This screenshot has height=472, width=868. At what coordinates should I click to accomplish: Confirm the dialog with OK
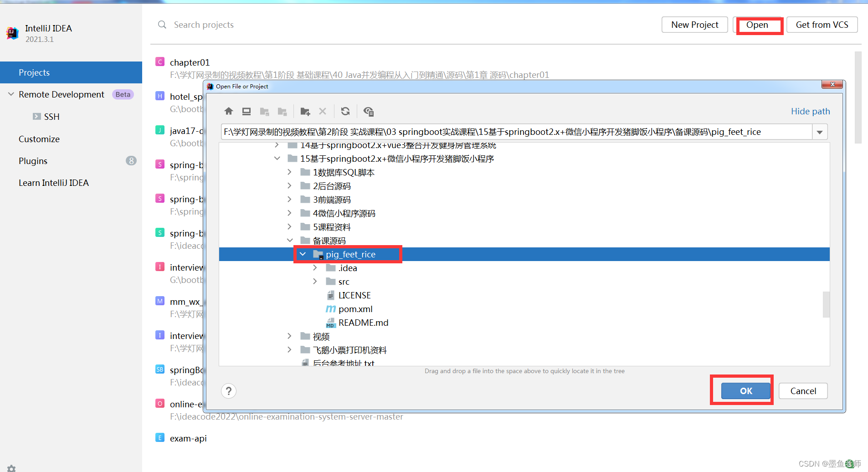point(746,391)
